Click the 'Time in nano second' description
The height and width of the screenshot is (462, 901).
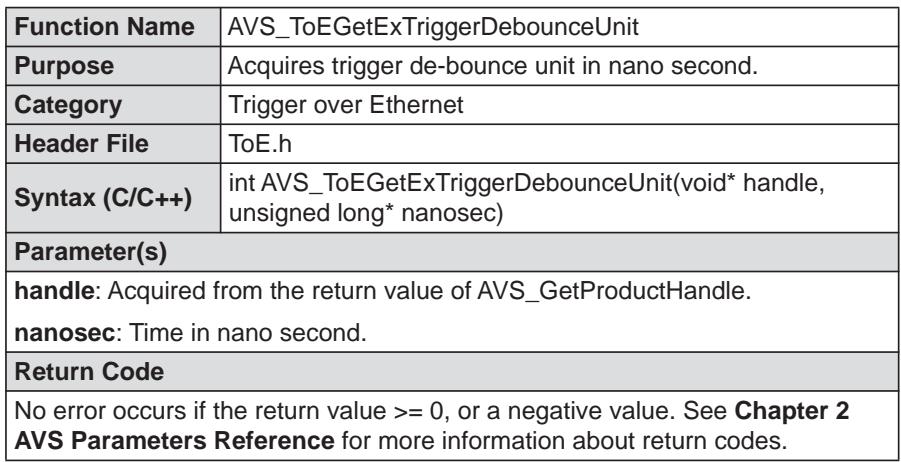247,333
